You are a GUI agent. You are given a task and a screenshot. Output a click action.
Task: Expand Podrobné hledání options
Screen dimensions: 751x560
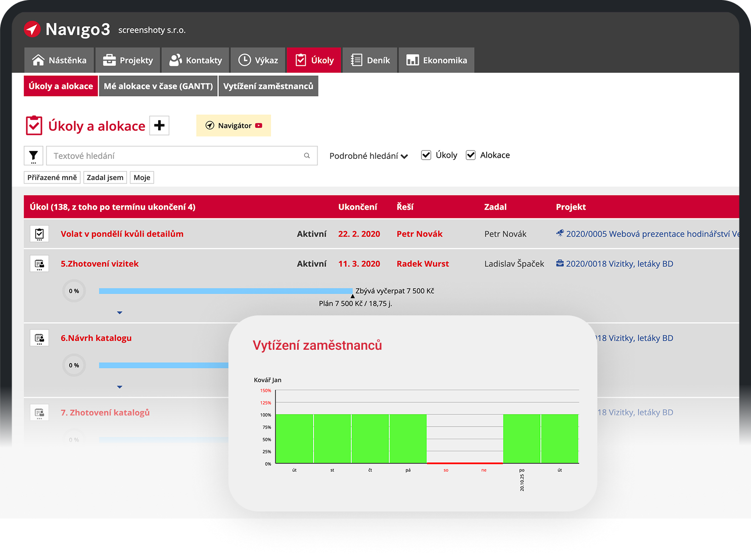368,156
